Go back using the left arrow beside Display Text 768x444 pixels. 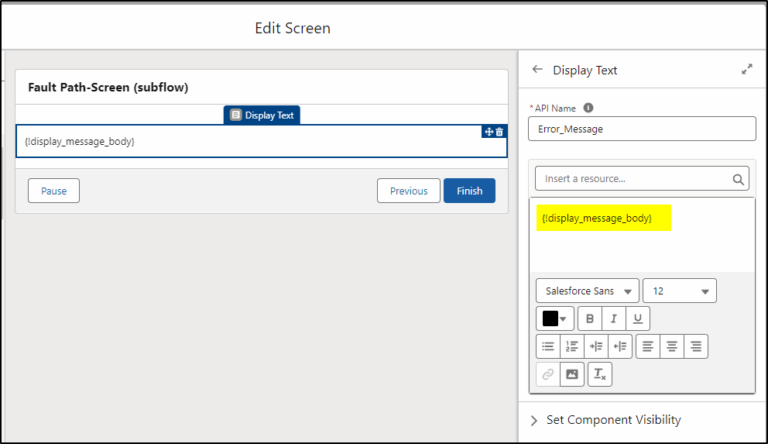point(537,69)
